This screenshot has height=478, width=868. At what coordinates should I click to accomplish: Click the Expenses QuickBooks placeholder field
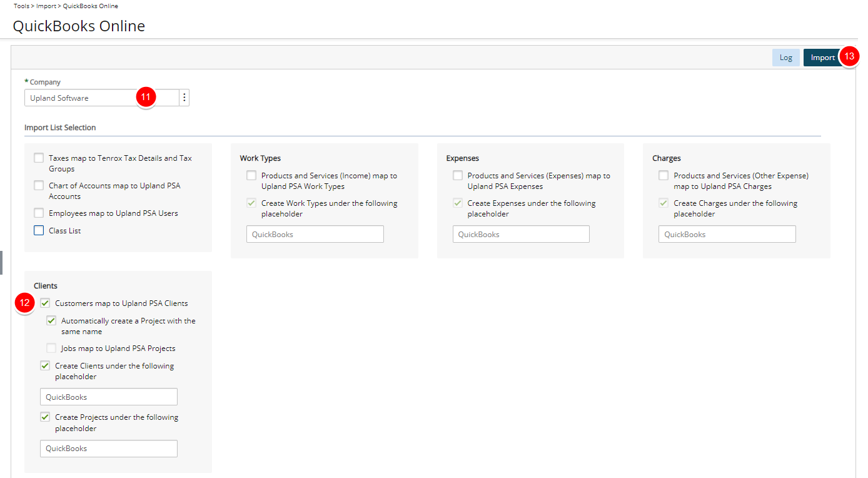click(x=521, y=235)
